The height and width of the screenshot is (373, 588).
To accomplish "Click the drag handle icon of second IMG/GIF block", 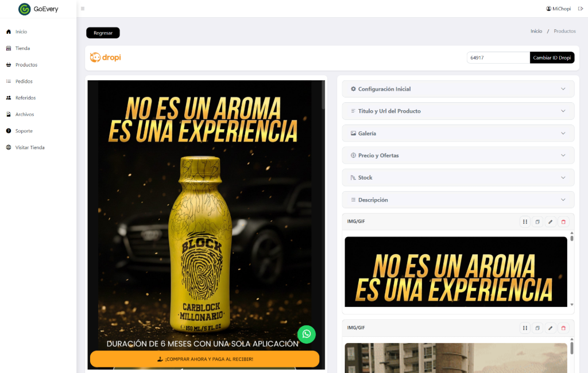I will pyautogui.click(x=525, y=328).
